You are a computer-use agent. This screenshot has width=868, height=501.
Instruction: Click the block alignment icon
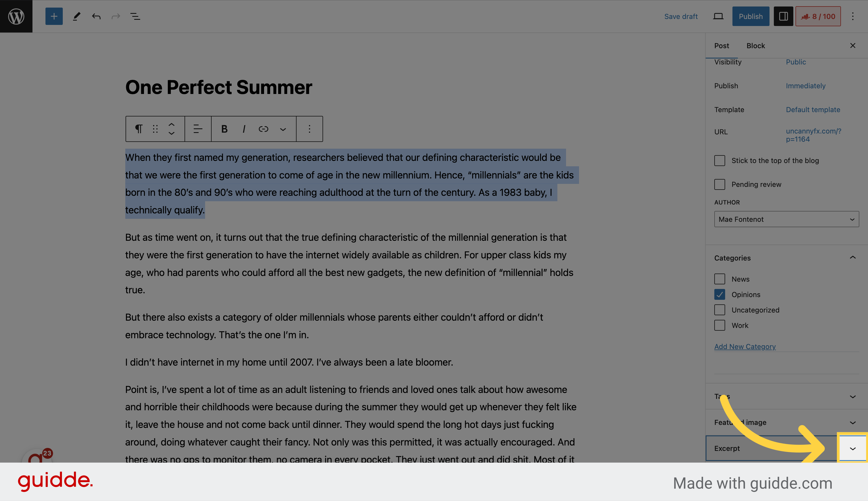click(197, 129)
